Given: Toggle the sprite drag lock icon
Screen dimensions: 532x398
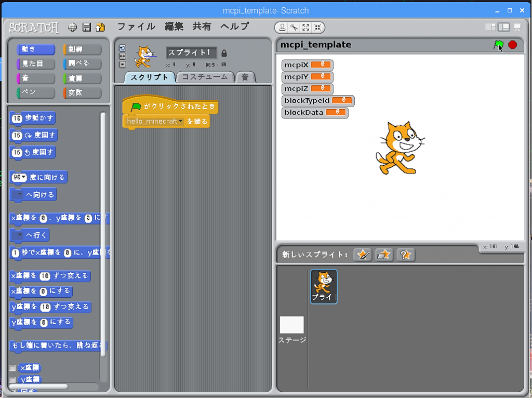Looking at the screenshot, I should point(224,54).
